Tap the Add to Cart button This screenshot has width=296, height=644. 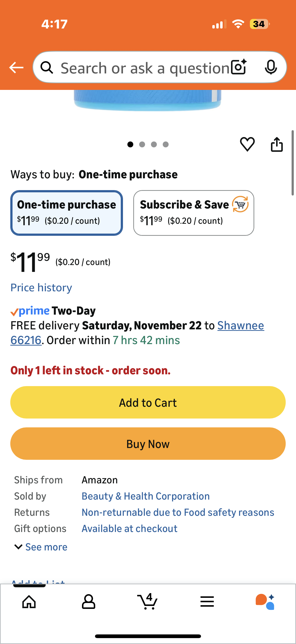click(148, 402)
